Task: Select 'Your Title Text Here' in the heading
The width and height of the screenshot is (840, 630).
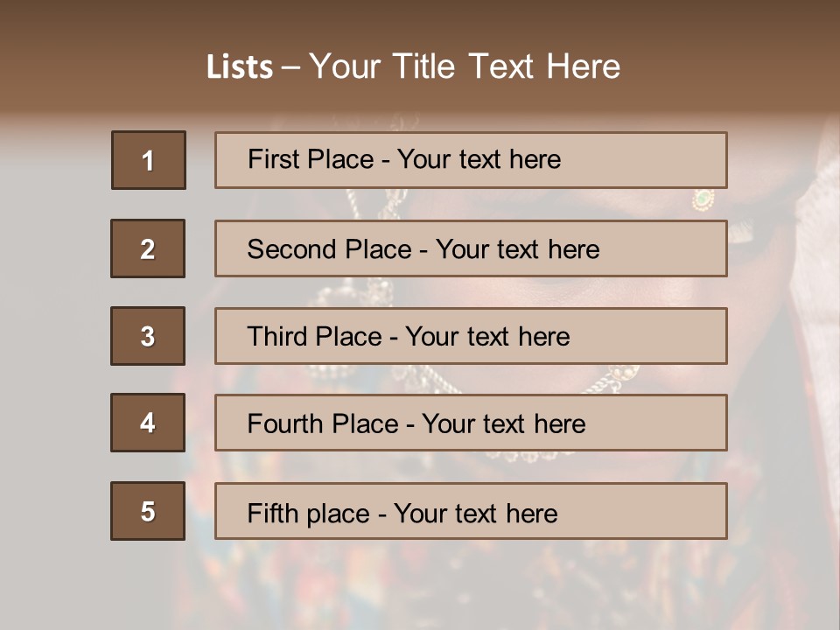Action: [x=465, y=66]
